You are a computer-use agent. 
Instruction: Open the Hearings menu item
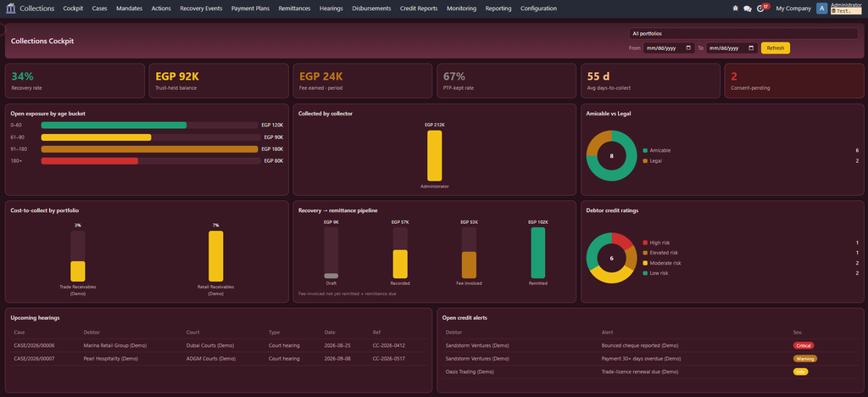point(331,8)
